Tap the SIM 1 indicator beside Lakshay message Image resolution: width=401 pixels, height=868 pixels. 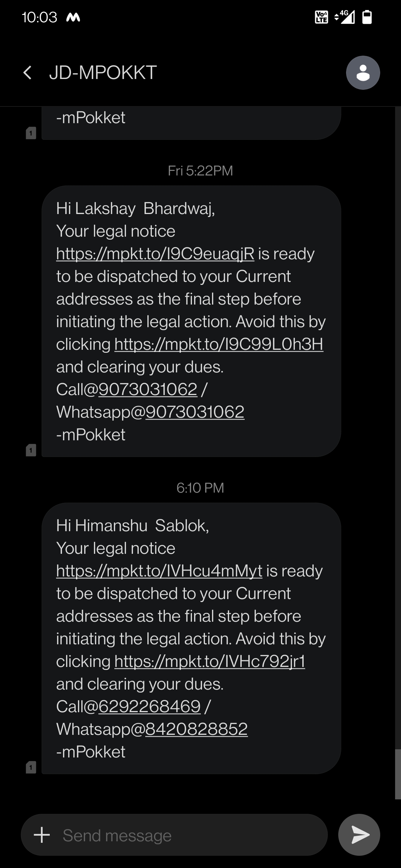(31, 450)
